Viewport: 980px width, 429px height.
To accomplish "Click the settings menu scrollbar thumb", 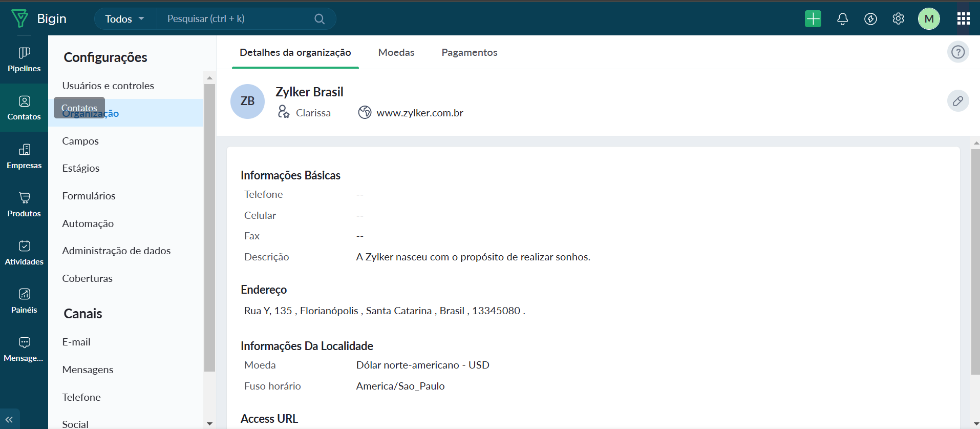I will click(x=209, y=228).
